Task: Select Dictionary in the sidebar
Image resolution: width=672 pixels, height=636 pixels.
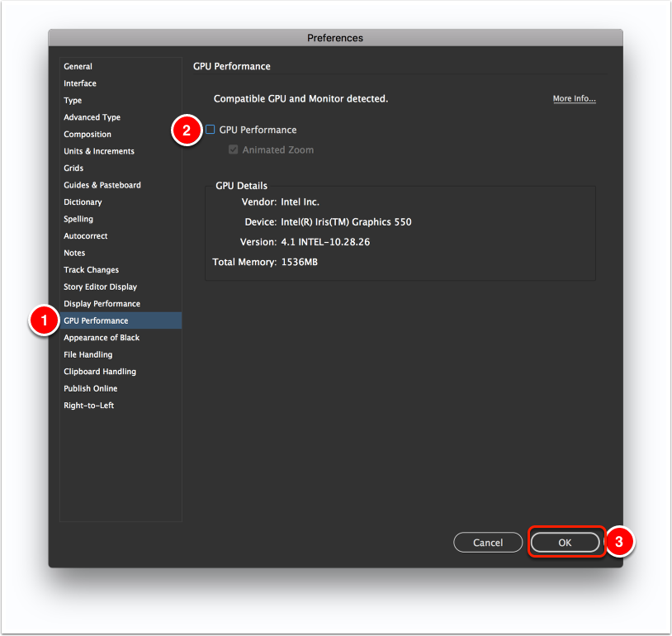Action: (x=83, y=202)
